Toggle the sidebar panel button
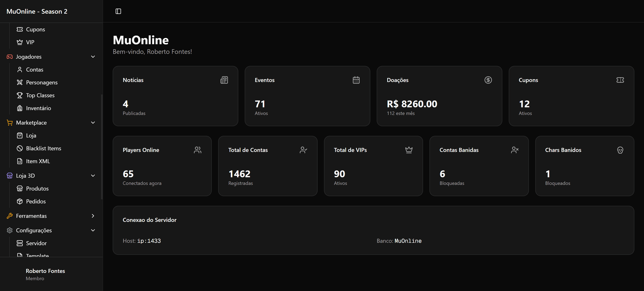The image size is (644, 291). [118, 11]
